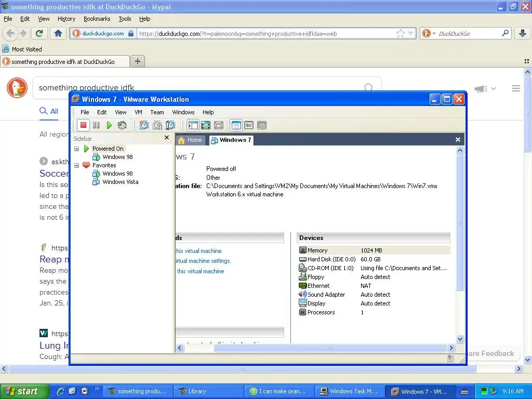Open the VM menu
The image size is (532, 399).
138,112
